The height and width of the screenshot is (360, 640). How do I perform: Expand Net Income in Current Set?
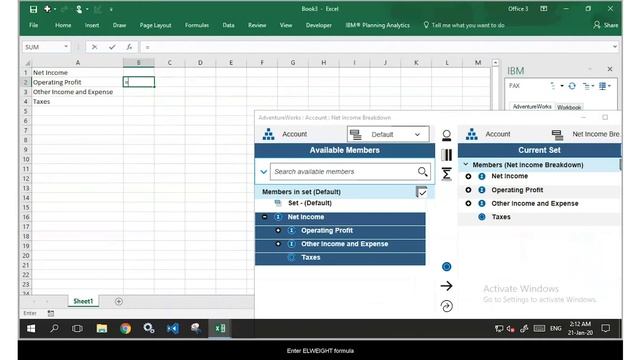point(468,176)
